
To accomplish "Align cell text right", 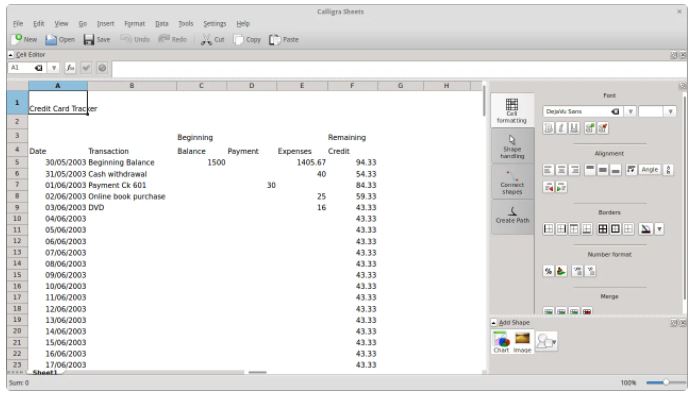I will pos(574,170).
